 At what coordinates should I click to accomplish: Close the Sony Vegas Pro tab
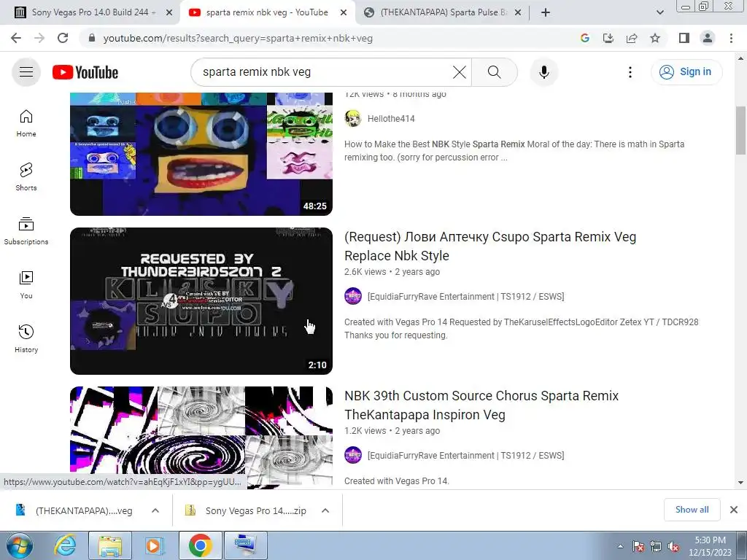point(169,13)
